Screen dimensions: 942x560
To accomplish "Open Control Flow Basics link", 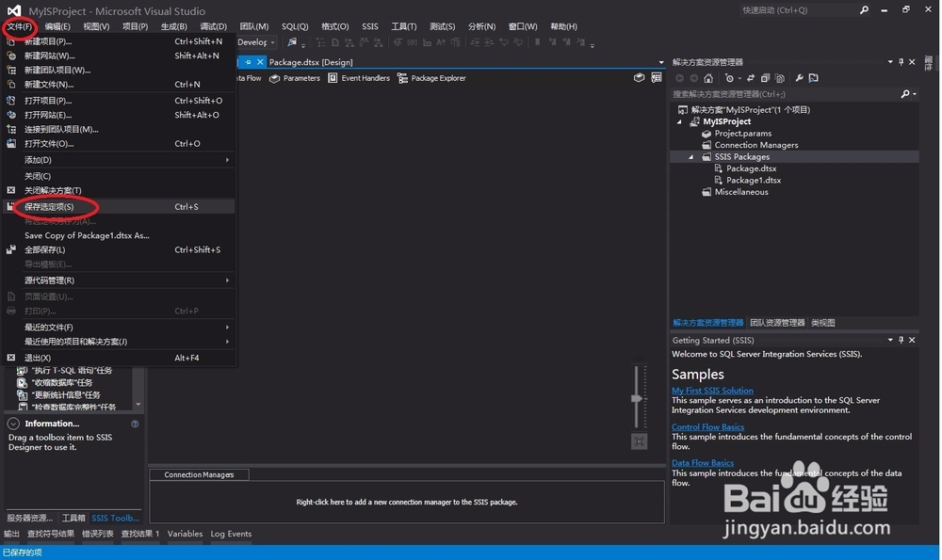I will tap(707, 427).
